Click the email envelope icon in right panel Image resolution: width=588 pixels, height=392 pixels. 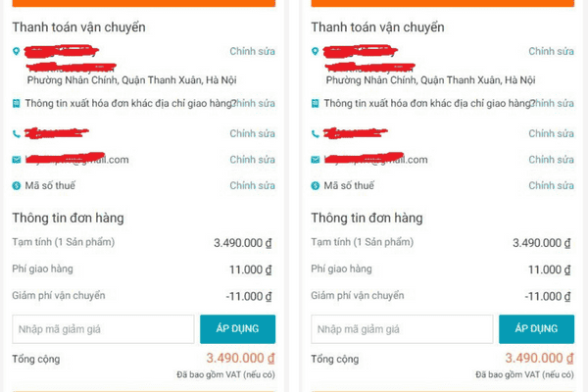pos(316,160)
